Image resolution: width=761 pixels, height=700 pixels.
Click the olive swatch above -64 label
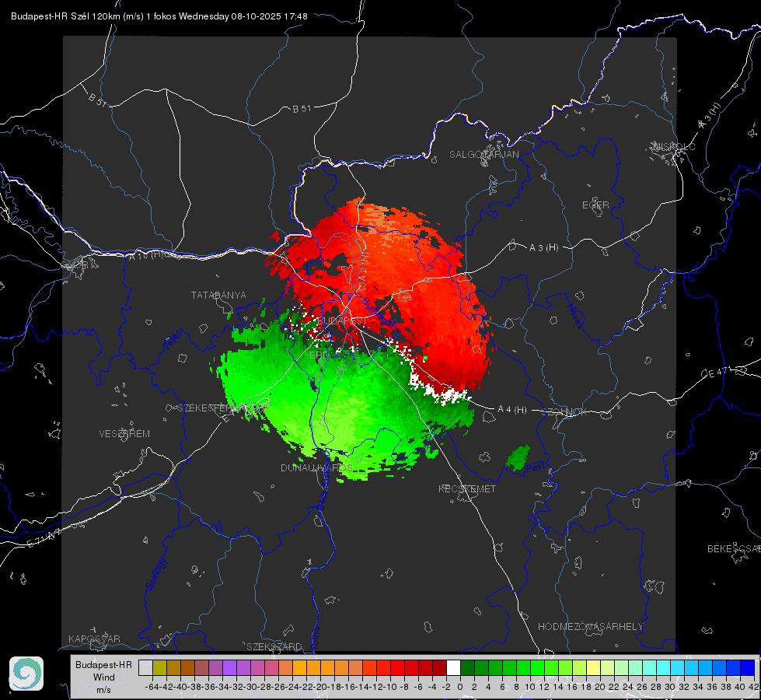click(159, 667)
